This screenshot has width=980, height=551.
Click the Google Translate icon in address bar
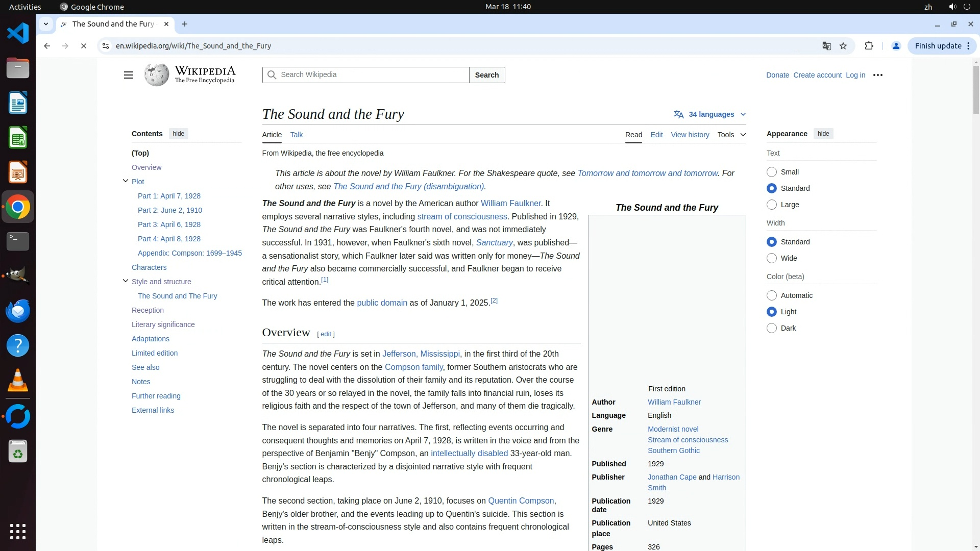826,46
